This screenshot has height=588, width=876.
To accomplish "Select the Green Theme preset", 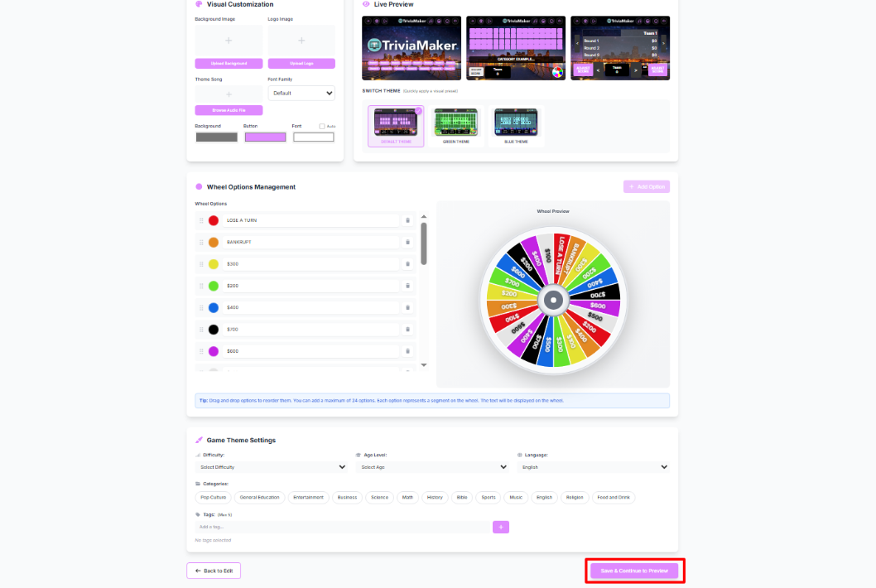I will (456, 127).
